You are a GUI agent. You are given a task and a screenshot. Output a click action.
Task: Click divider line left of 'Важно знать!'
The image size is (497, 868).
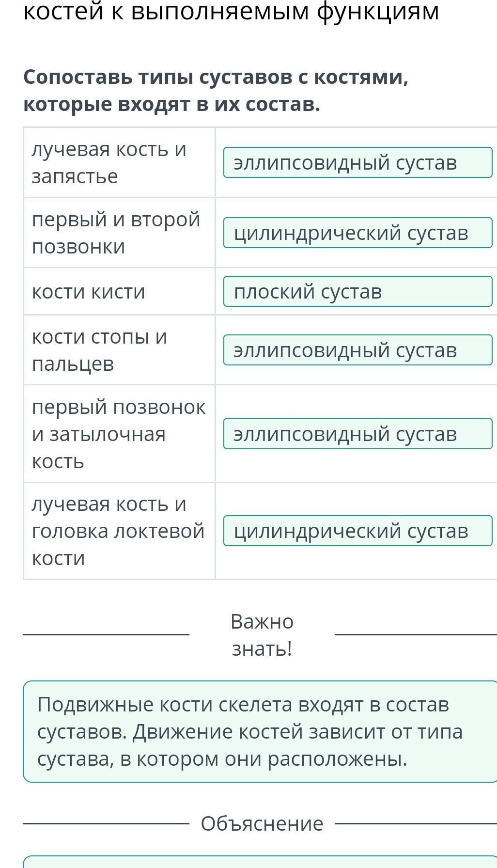pyautogui.click(x=106, y=634)
